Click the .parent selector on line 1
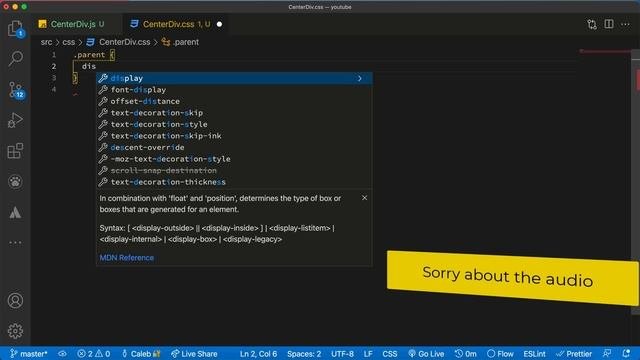The height and width of the screenshot is (360, 640). (89, 55)
